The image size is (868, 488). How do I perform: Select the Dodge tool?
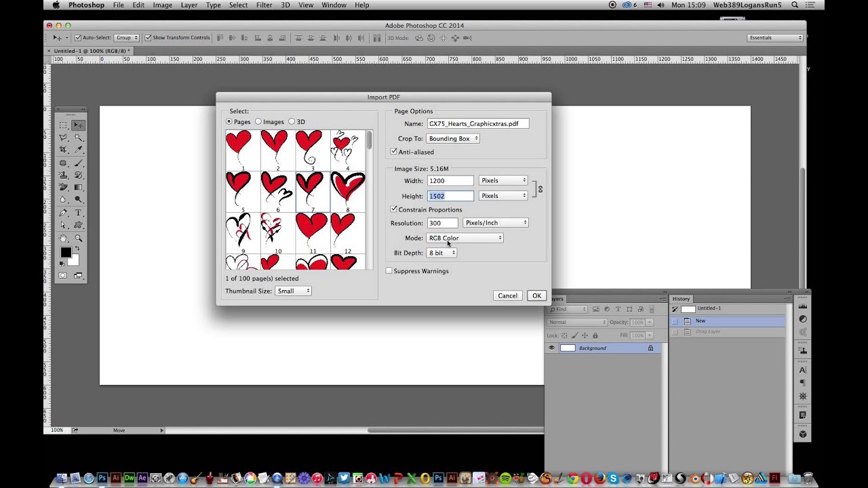79,199
